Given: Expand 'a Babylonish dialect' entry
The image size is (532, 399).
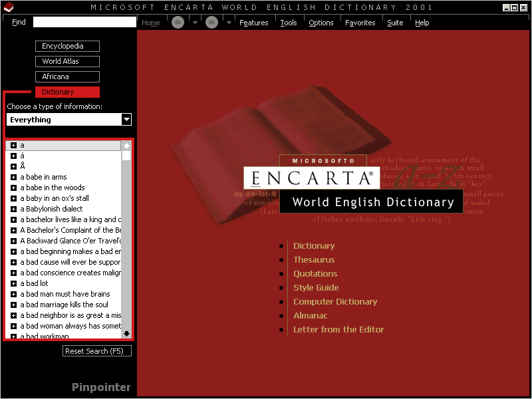Looking at the screenshot, I should point(13,209).
